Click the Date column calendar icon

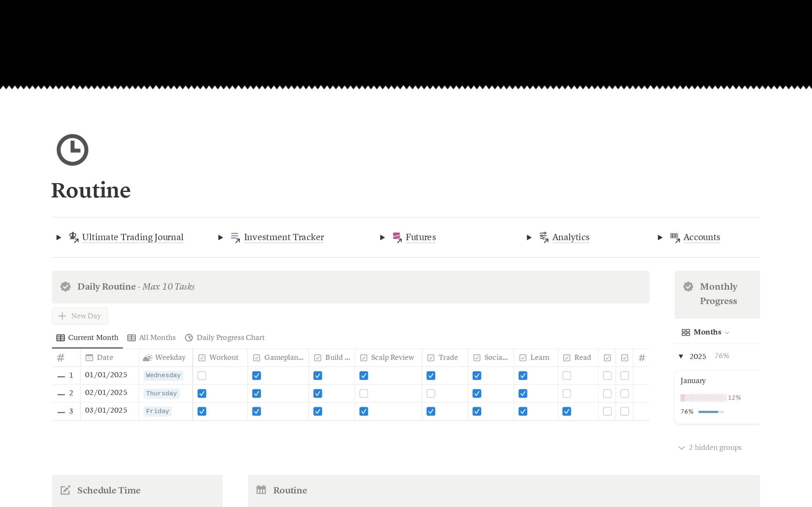[x=89, y=358]
